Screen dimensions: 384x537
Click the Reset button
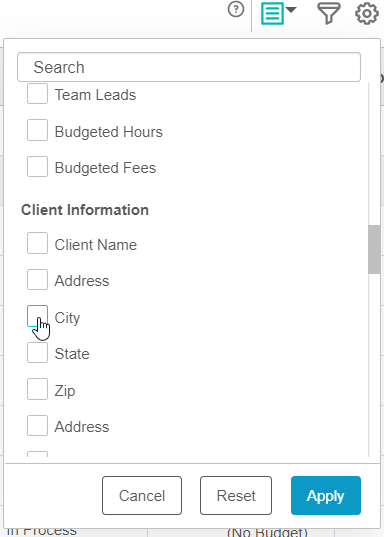[236, 496]
